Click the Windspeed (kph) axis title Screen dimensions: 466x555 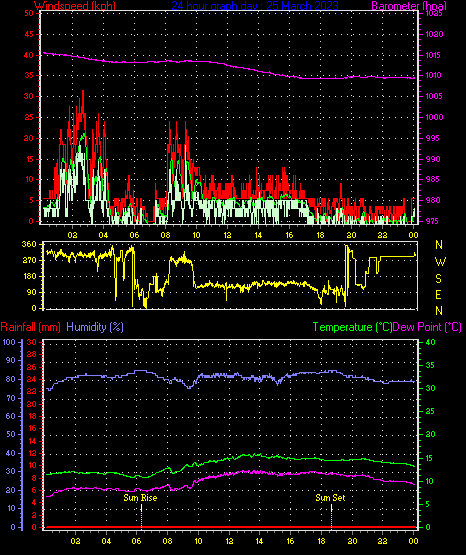[75, 6]
